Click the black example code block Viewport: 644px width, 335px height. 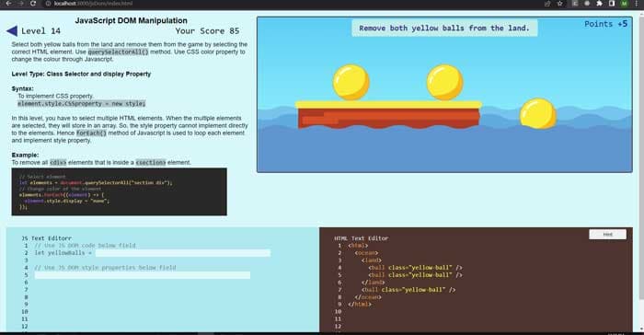[119, 191]
